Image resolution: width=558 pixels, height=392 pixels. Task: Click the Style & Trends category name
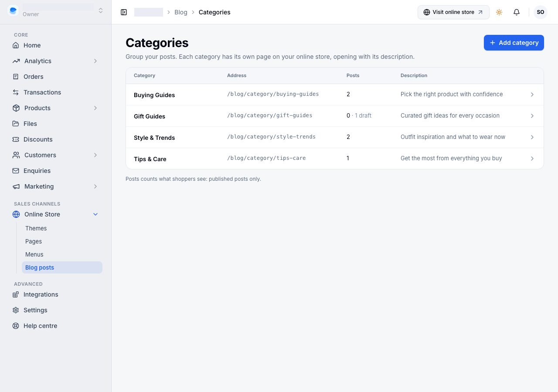point(154,138)
